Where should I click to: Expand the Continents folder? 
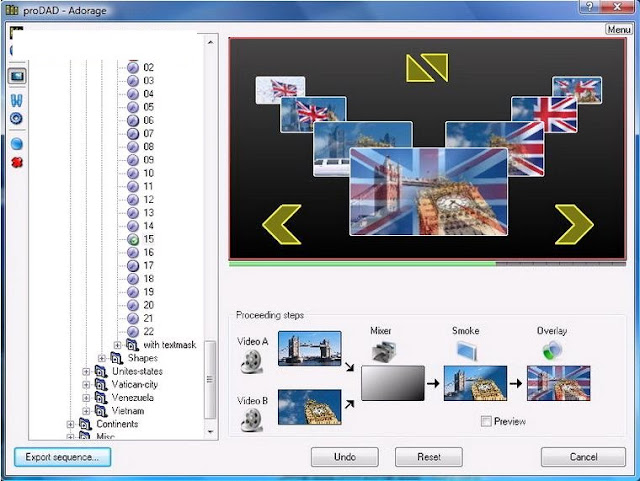click(71, 424)
